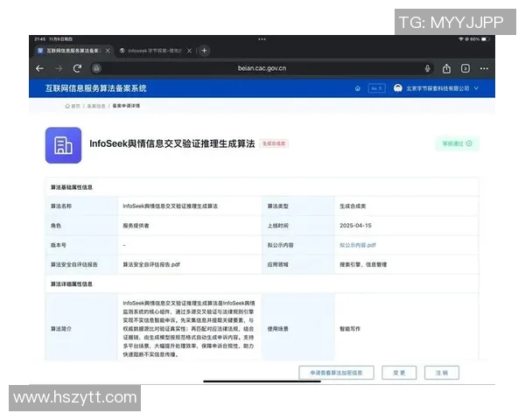
Task: Switch to the infoseek 字节探索 browser tab
Action: pos(155,51)
